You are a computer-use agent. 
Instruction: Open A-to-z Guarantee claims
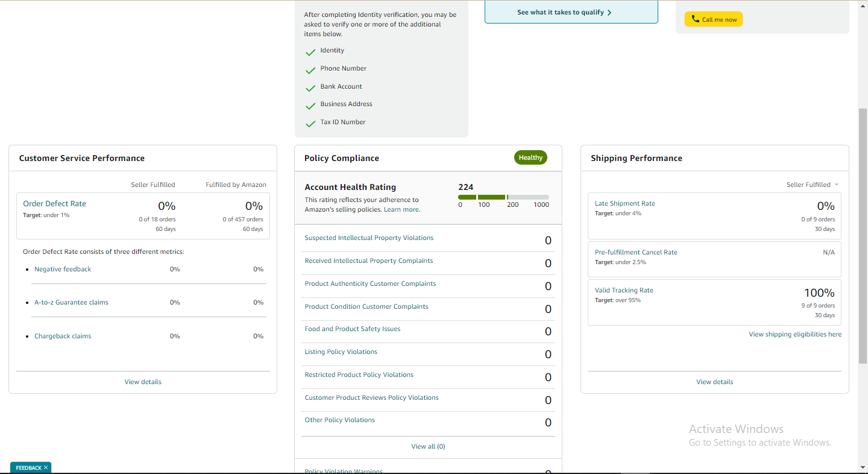coord(71,302)
